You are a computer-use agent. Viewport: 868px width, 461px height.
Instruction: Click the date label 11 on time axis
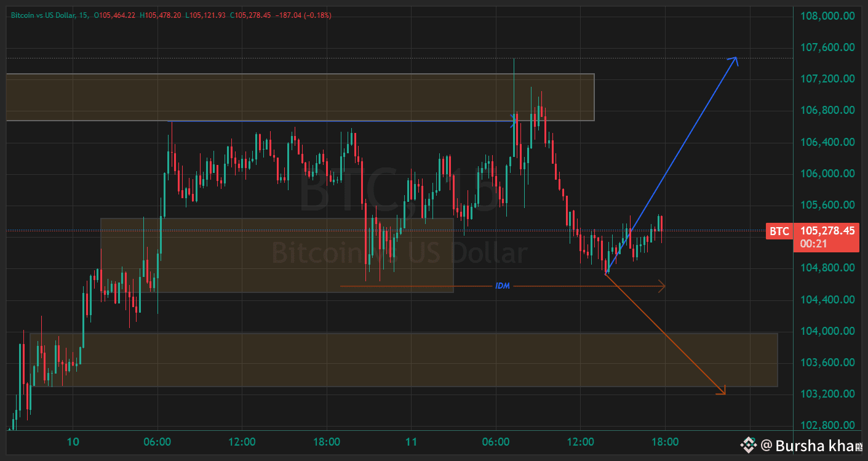coord(412,442)
